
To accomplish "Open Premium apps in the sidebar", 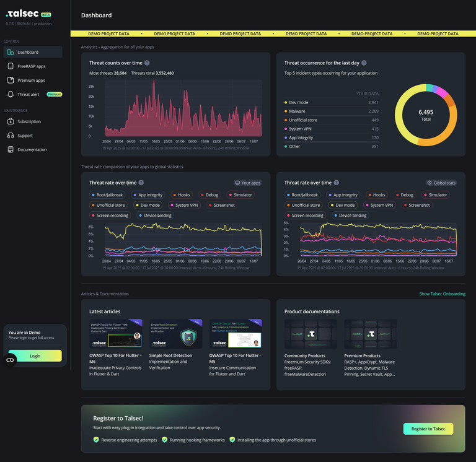I will tap(31, 81).
